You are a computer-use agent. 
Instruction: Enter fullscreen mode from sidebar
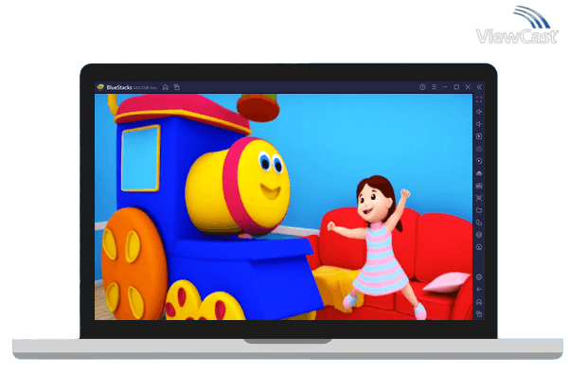point(479,99)
